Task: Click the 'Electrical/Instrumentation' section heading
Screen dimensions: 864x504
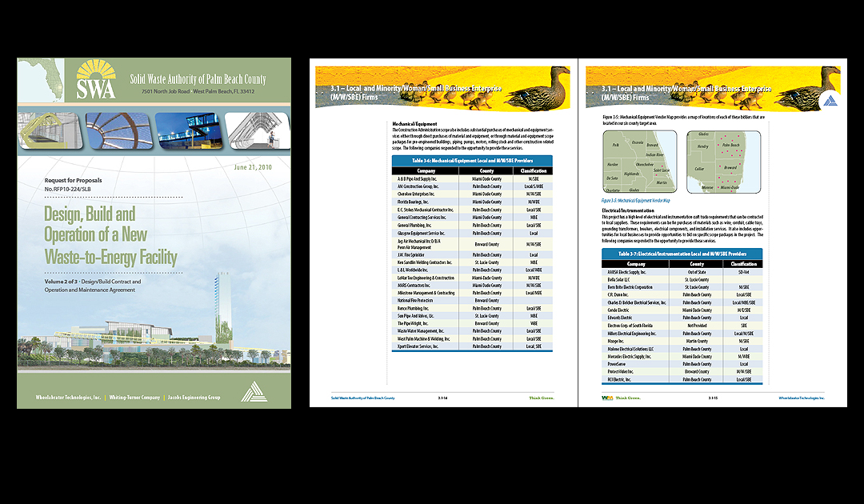Action: tap(628, 210)
